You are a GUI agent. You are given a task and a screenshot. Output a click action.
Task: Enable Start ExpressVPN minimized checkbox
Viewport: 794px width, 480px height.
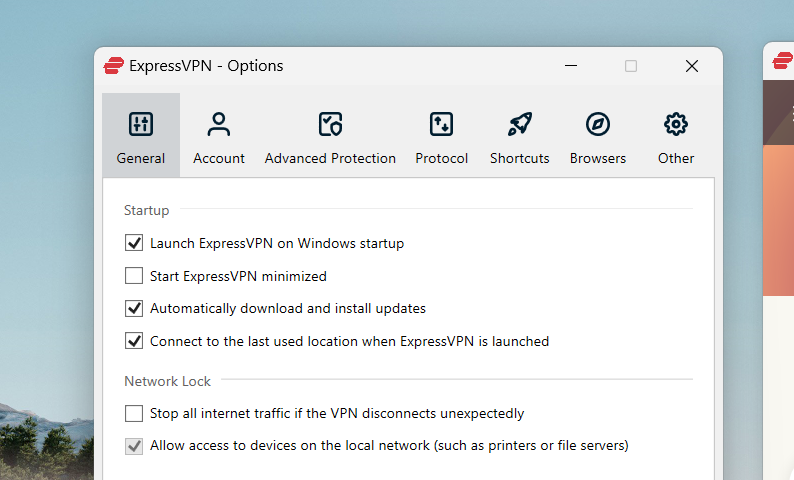tap(134, 276)
